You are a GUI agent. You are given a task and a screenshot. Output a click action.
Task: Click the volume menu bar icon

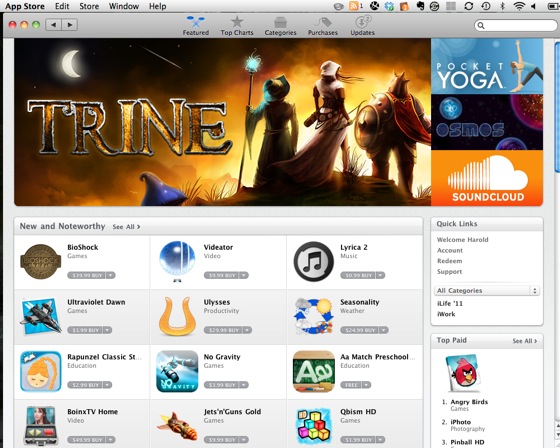click(x=534, y=6)
